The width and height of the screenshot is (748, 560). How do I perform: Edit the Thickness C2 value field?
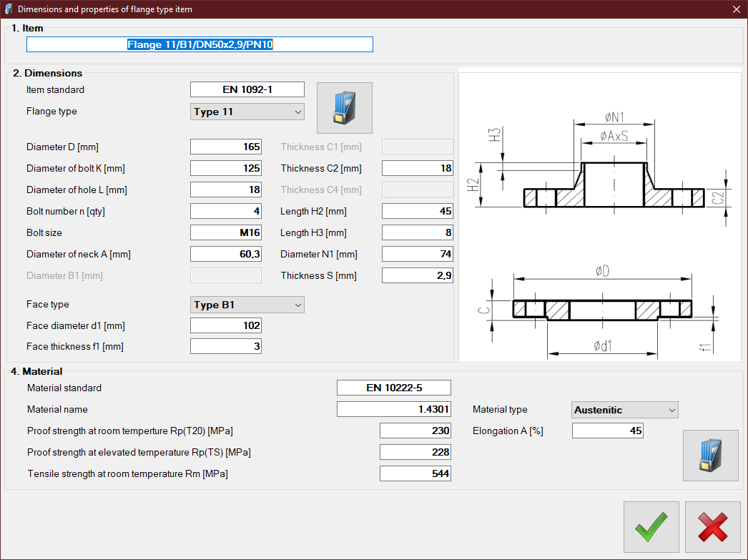click(418, 168)
